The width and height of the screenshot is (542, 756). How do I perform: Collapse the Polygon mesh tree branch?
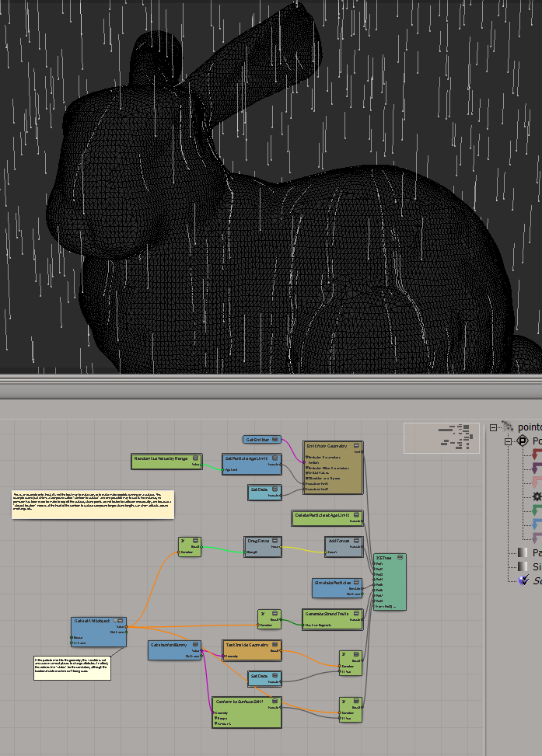click(x=509, y=441)
